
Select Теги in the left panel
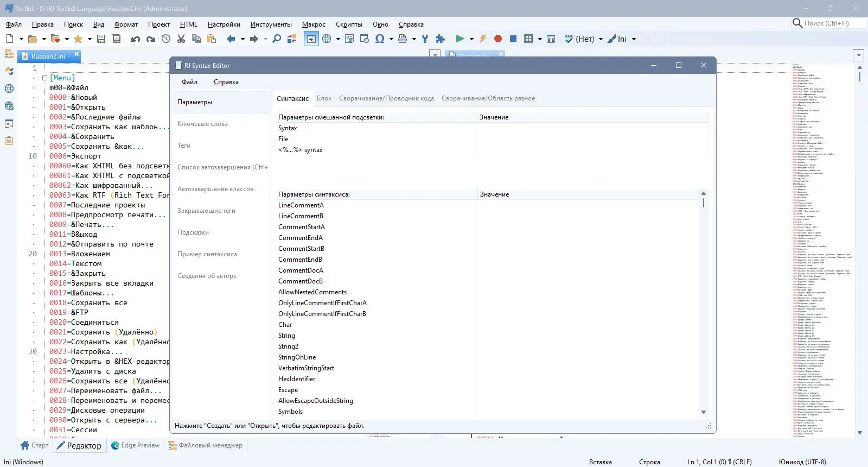[x=184, y=146]
